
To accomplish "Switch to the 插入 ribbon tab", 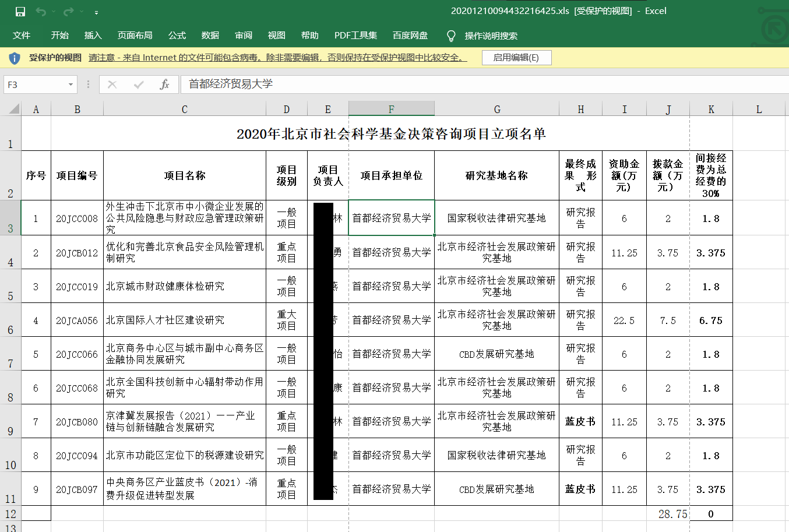I will (x=93, y=36).
